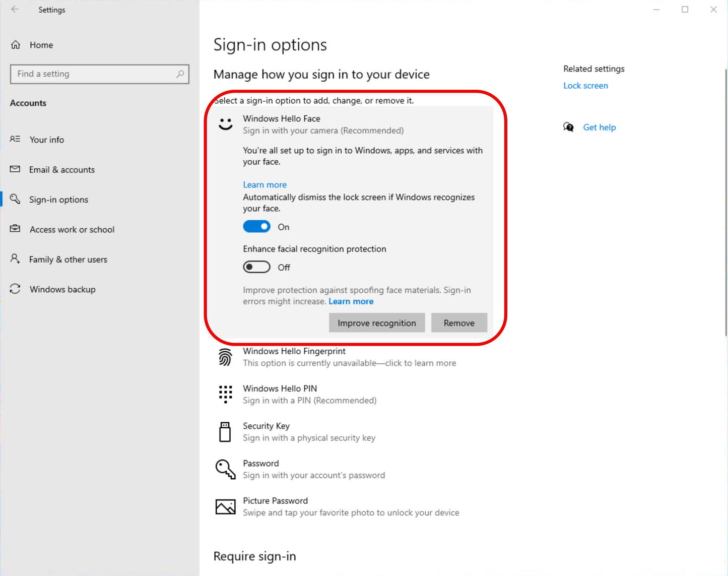Open the Lock screen related settings link
The height and width of the screenshot is (576, 728).
(x=585, y=86)
